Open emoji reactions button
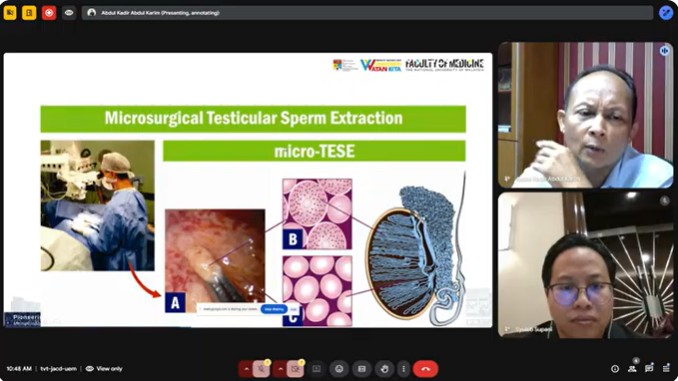The height and width of the screenshot is (381, 678). (339, 369)
